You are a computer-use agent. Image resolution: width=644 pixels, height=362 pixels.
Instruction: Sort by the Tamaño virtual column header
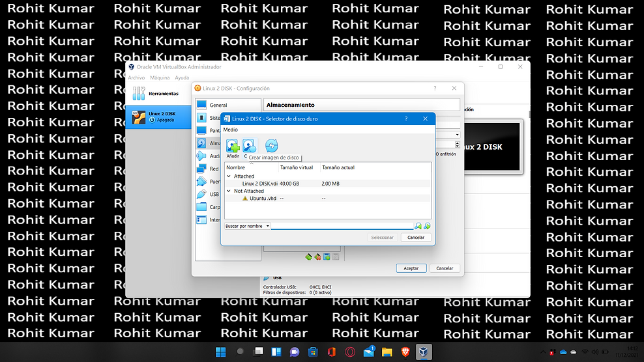(x=299, y=167)
